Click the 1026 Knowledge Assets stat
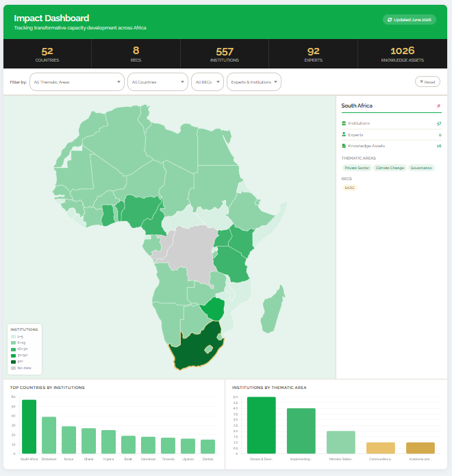The width and height of the screenshot is (452, 476). tap(403, 53)
